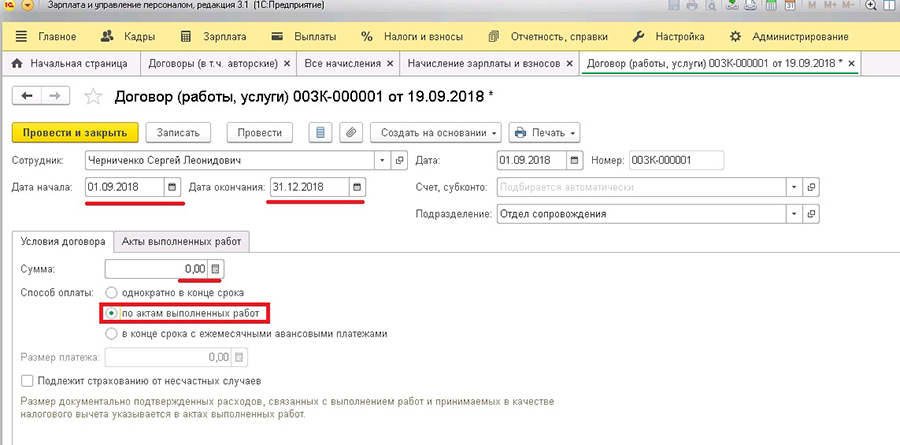900x445 pixels.
Task: Open the calendar picker for the Дата field
Action: [x=575, y=161]
